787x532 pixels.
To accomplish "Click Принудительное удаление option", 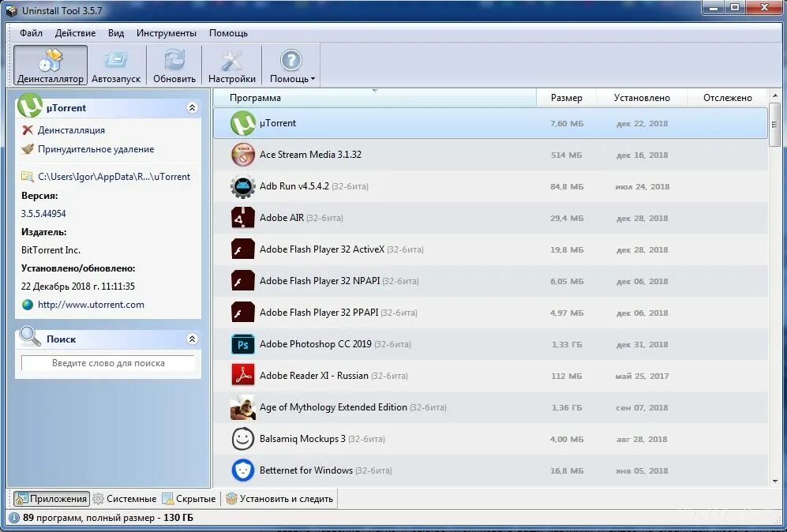I will tap(96, 149).
